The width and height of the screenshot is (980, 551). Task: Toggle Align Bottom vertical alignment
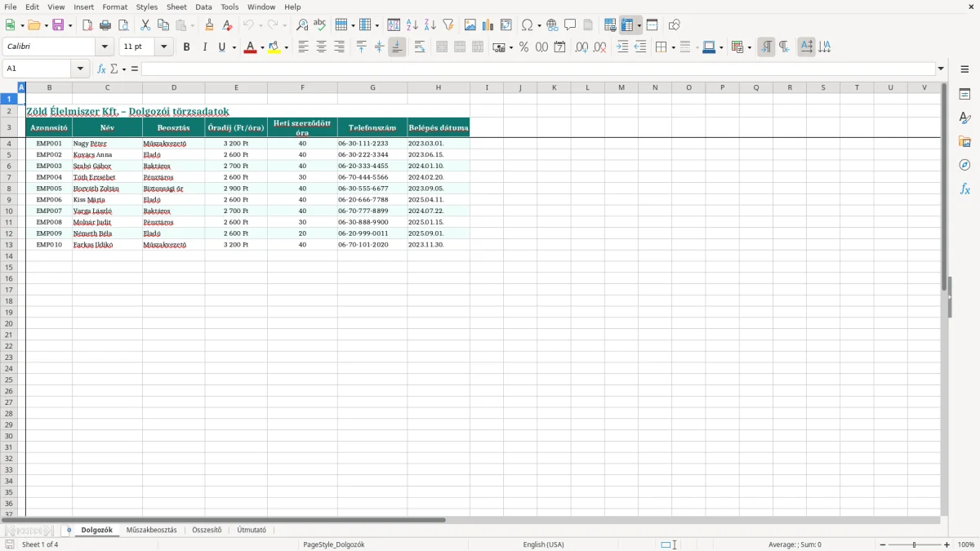[397, 47]
